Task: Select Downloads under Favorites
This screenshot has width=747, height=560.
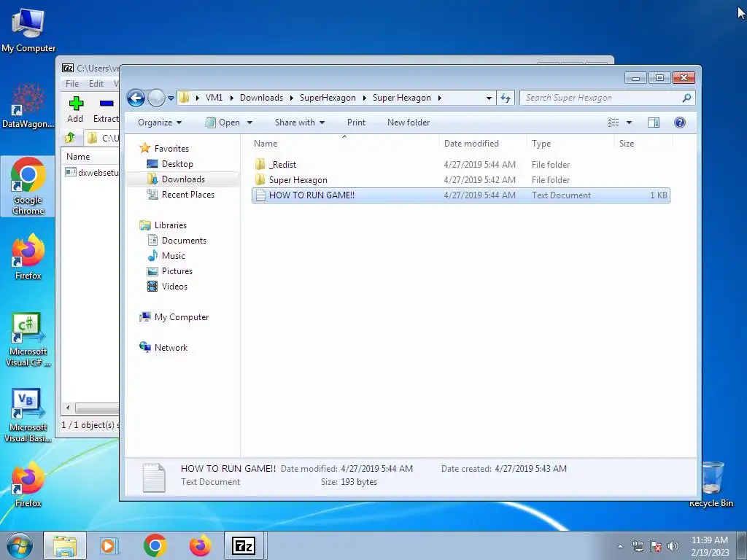Action: pyautogui.click(x=183, y=179)
